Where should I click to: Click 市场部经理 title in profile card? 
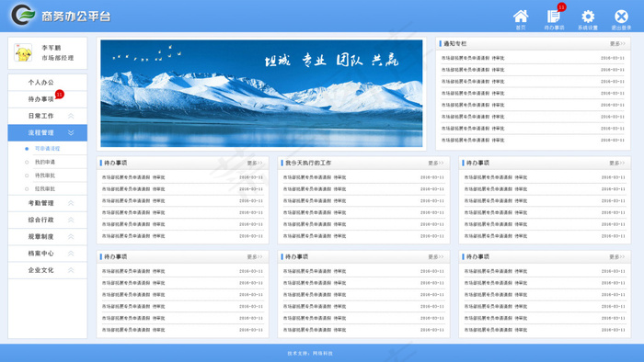[x=58, y=58]
